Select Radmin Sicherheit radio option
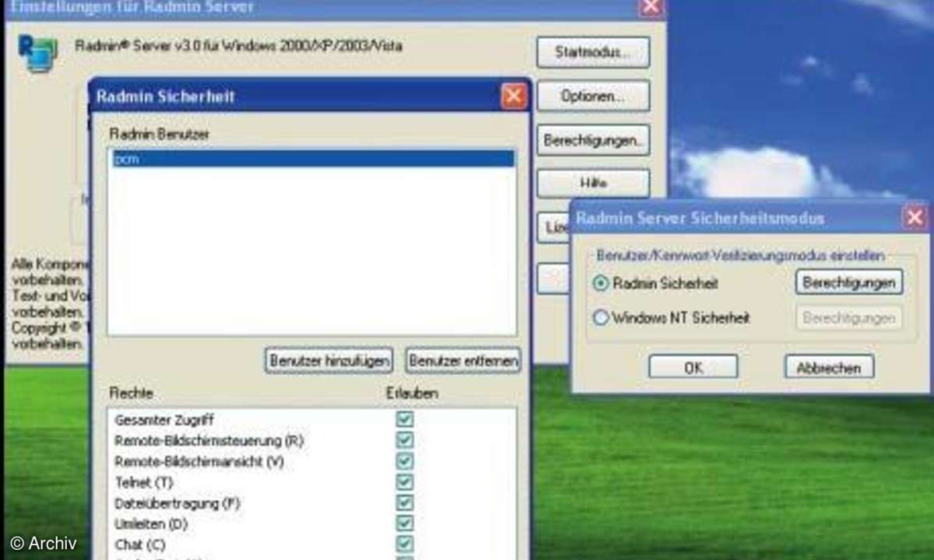934x560 pixels. 601,283
